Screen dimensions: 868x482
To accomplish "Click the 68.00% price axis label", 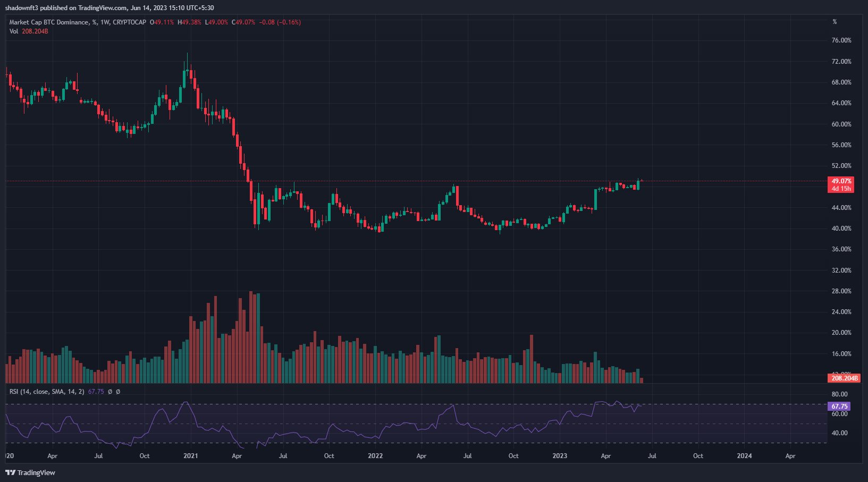I will [x=841, y=82].
